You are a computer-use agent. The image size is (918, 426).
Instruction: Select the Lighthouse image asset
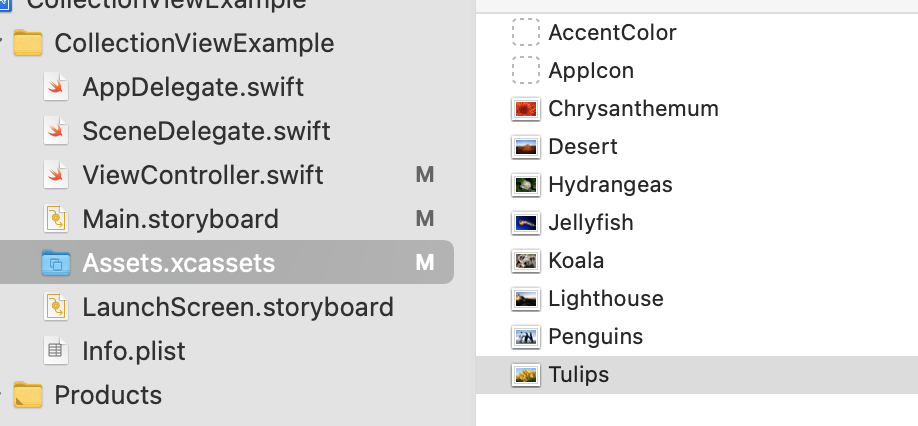605,299
